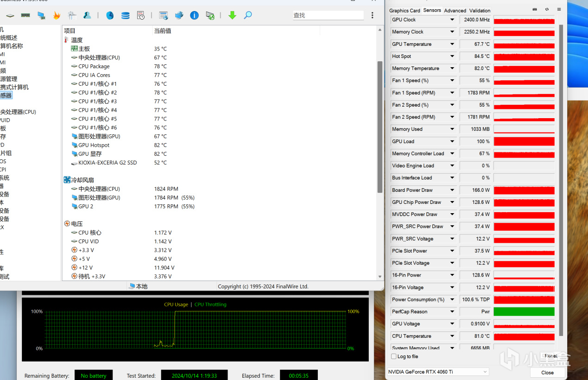Open the NVIDIA GeForce RTX 4060 Ti selector
This screenshot has height=380, width=588.
[437, 372]
